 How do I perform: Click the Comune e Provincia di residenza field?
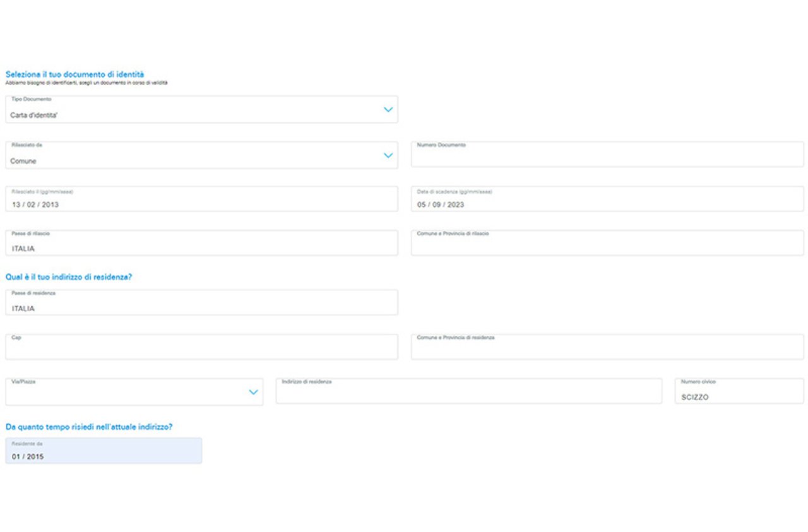point(607,348)
